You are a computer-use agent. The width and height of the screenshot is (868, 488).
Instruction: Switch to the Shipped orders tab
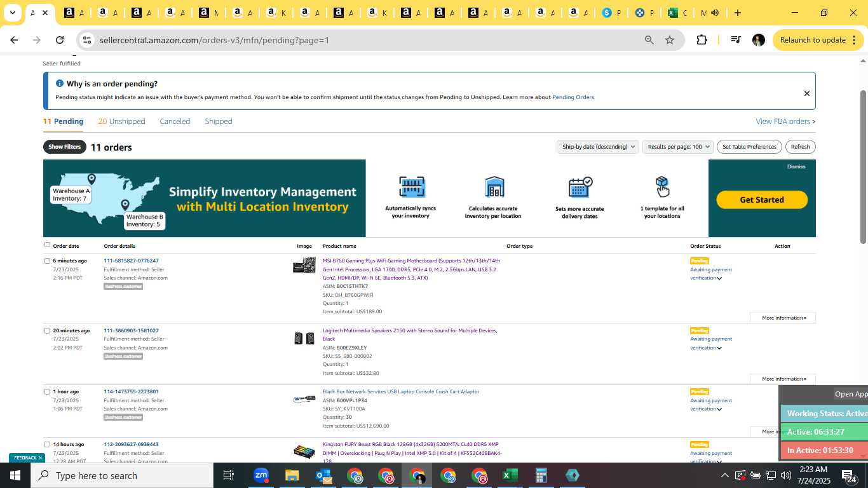click(219, 121)
